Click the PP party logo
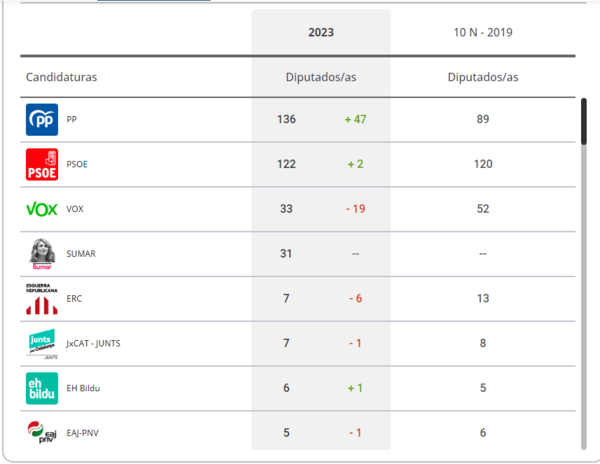This screenshot has width=600, height=464. pyautogui.click(x=41, y=120)
